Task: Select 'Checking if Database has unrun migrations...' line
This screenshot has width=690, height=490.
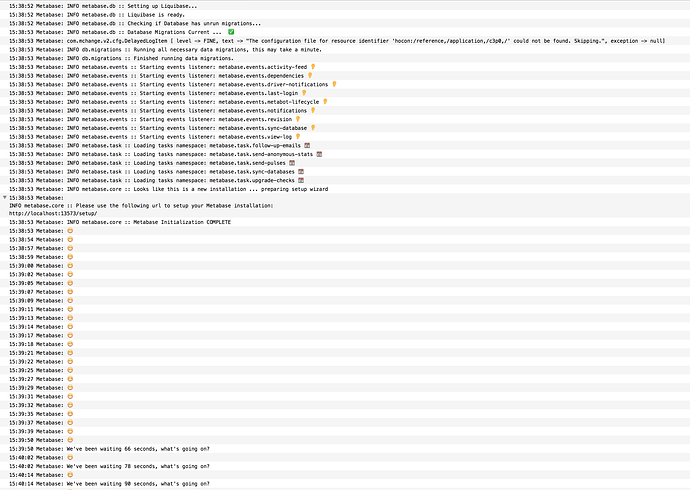Action: 345,23
